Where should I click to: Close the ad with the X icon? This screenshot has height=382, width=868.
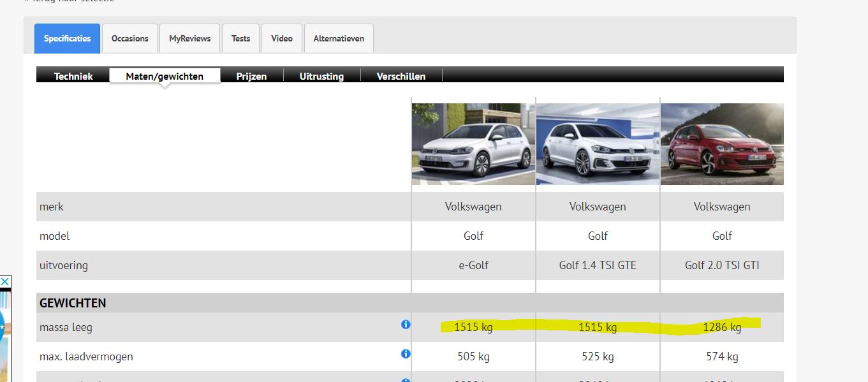click(x=5, y=281)
